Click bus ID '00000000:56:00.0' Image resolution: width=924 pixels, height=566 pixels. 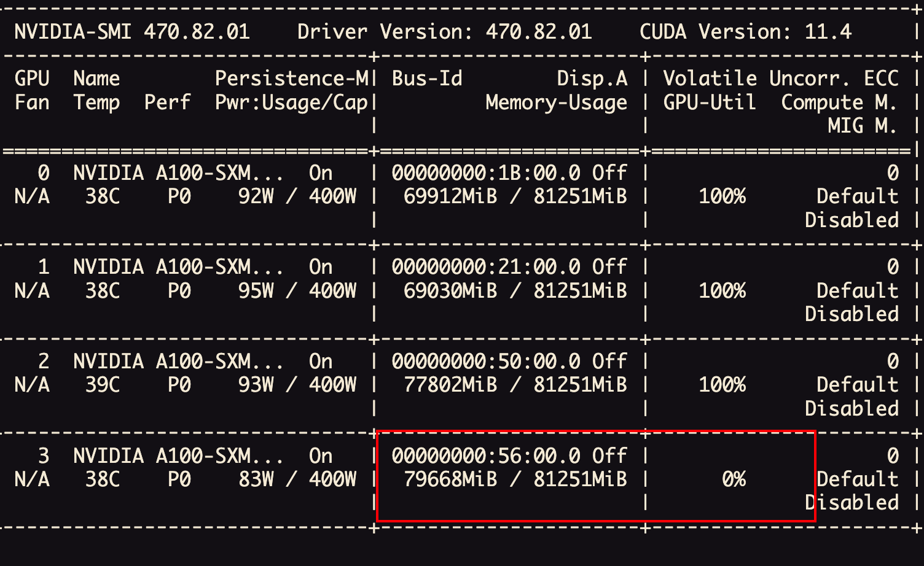pos(486,456)
